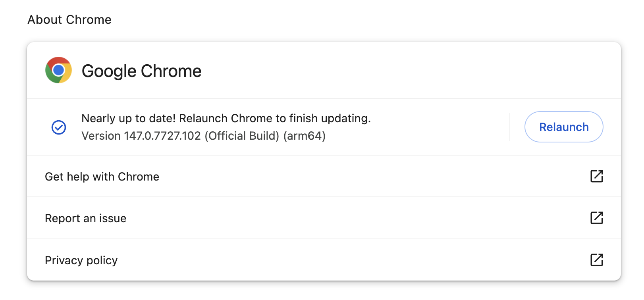Click the '(Official Build)' label
The image size is (644, 300).
(x=242, y=136)
